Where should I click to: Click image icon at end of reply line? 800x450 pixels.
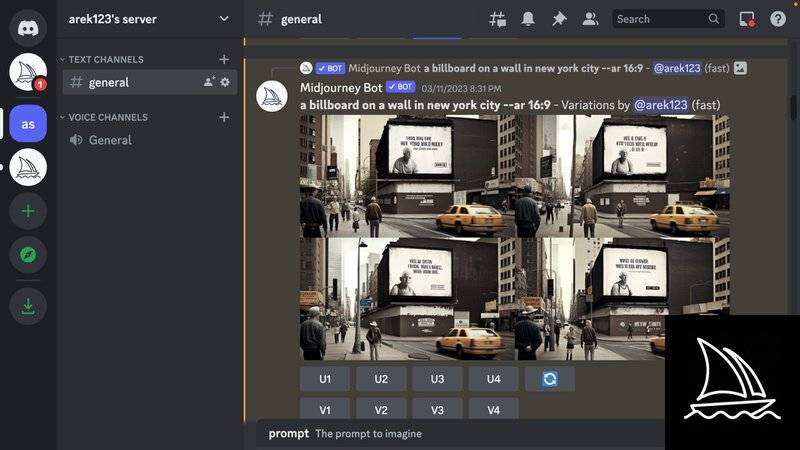740,68
